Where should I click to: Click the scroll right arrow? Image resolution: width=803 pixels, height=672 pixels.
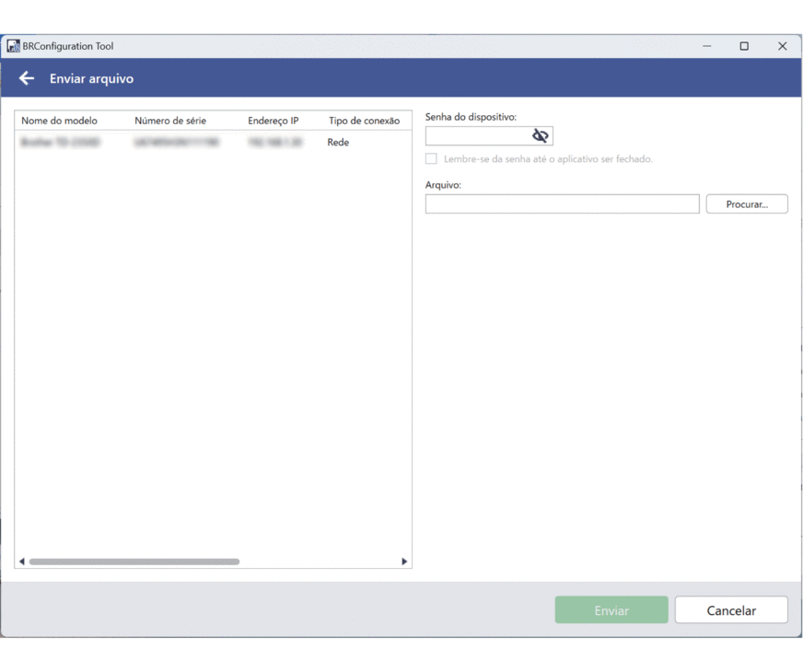(x=404, y=562)
